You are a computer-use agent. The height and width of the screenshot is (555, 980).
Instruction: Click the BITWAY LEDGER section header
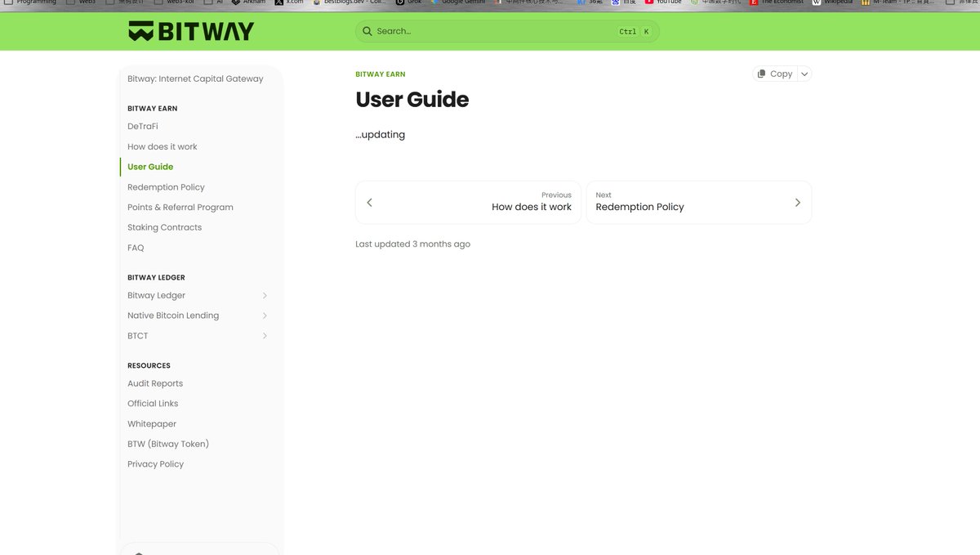click(x=156, y=278)
